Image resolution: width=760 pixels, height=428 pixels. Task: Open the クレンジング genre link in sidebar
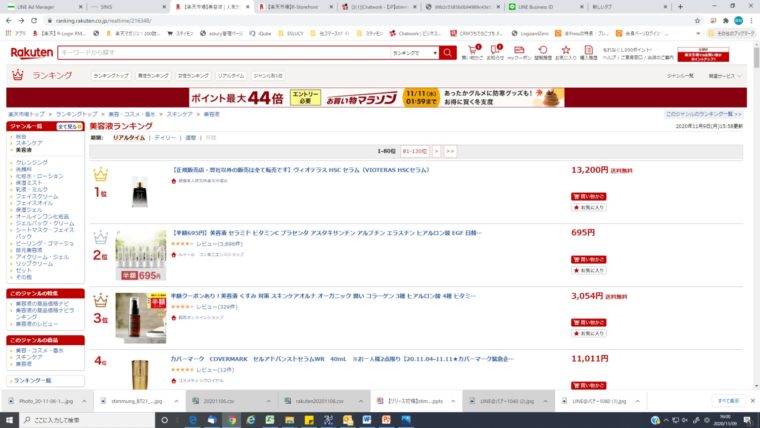32,161
